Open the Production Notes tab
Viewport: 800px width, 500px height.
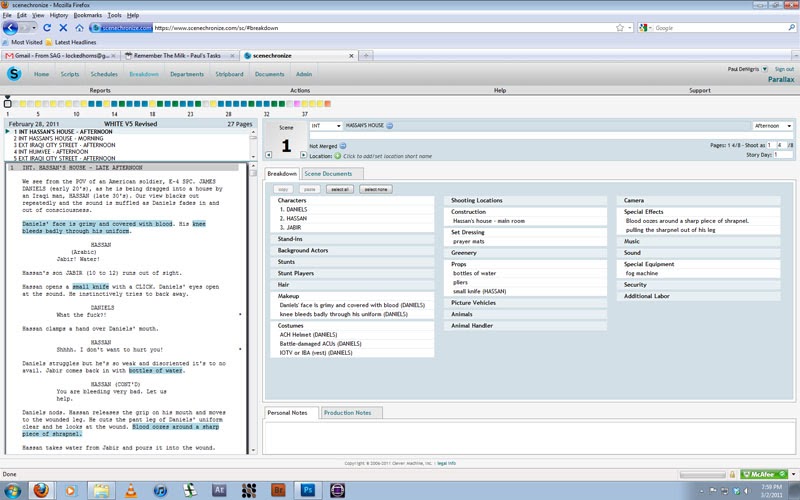pos(347,412)
